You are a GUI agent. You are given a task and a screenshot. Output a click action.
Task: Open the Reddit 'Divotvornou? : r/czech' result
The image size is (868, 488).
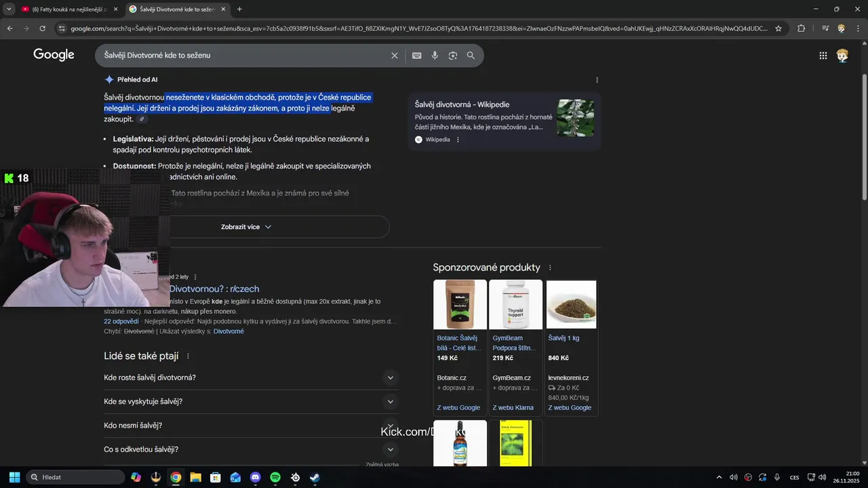point(214,289)
